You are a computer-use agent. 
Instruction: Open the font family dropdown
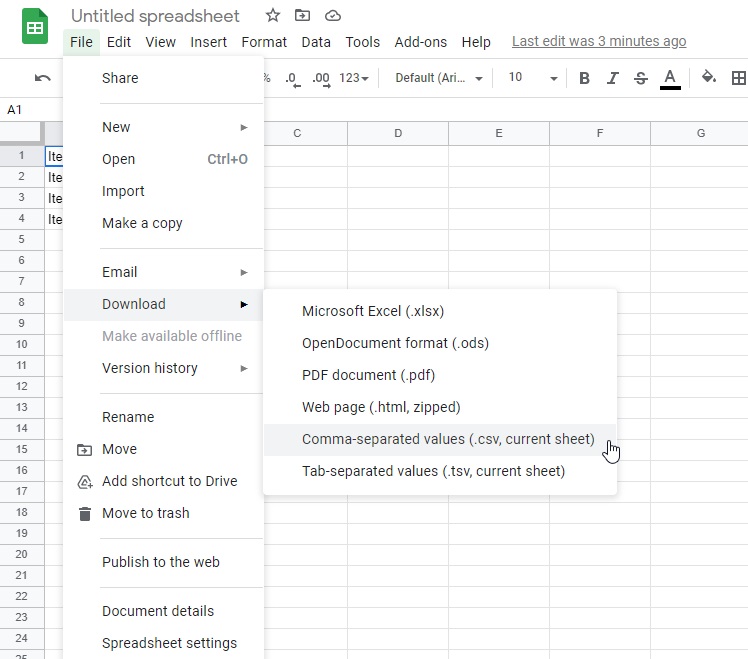tap(439, 78)
